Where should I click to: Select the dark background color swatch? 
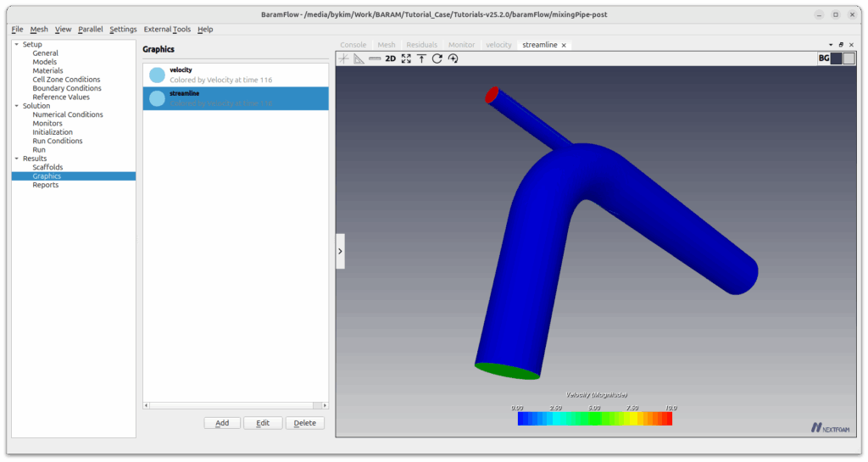pyautogui.click(x=836, y=58)
